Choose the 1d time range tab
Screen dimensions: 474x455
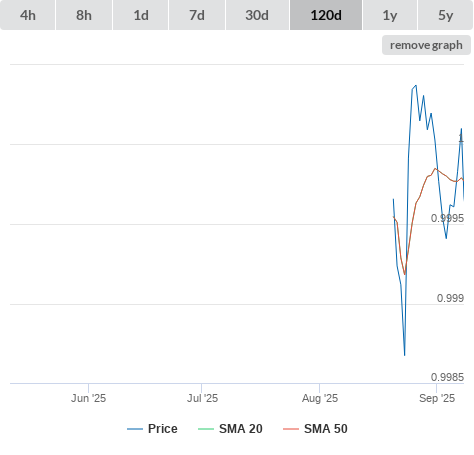[141, 15]
